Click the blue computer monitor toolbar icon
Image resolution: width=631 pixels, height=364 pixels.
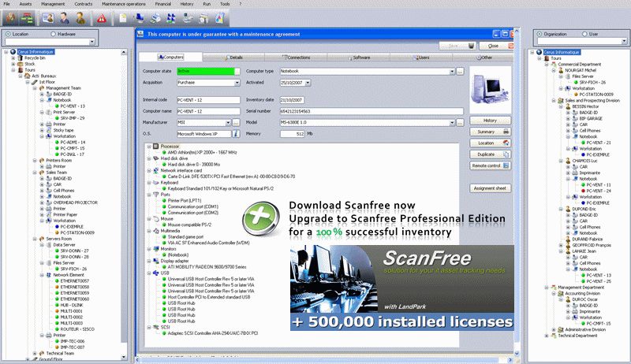140,18
